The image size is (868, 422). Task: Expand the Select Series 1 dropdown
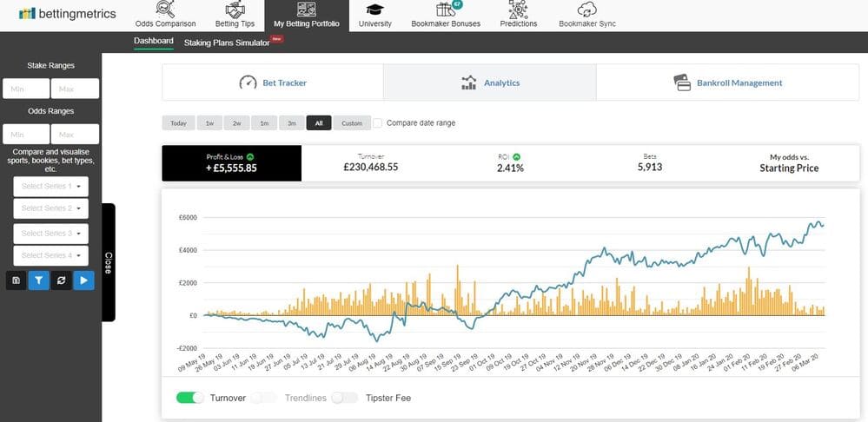[51, 187]
